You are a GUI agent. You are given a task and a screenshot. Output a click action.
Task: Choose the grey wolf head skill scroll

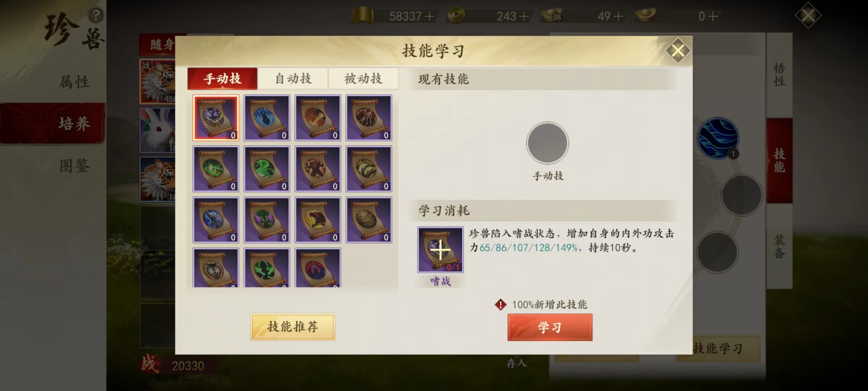coord(216,268)
